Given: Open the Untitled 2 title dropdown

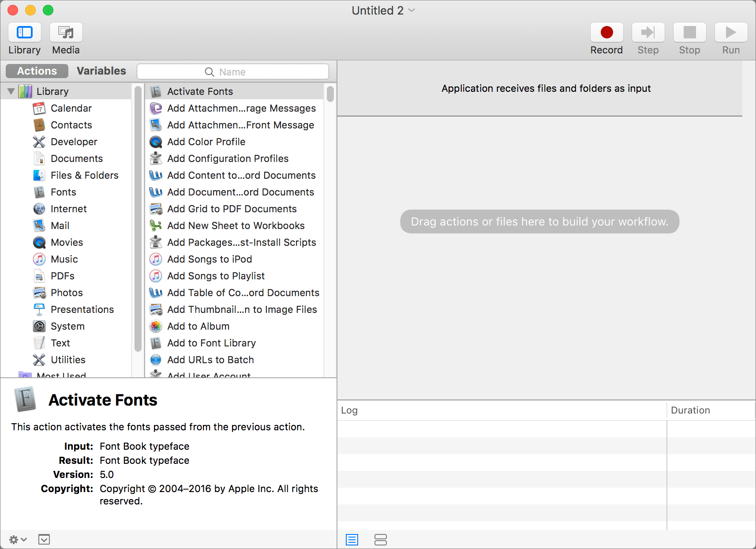Looking at the screenshot, I should (x=411, y=10).
